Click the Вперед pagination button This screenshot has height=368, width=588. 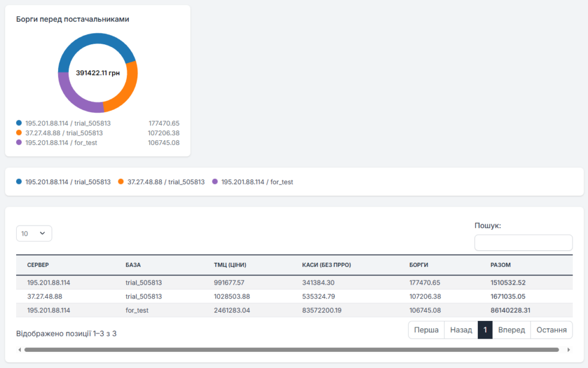(511, 330)
